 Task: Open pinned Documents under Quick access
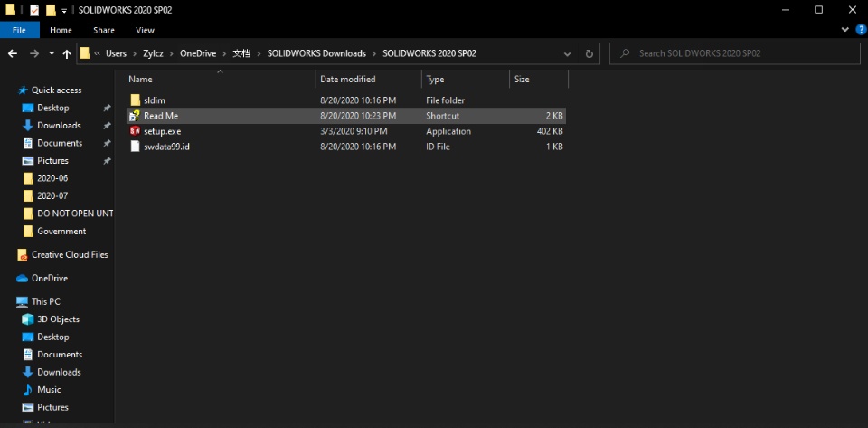60,143
